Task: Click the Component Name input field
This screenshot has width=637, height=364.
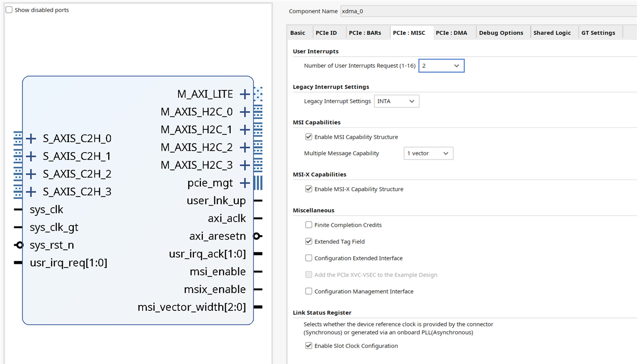Action: 488,11
